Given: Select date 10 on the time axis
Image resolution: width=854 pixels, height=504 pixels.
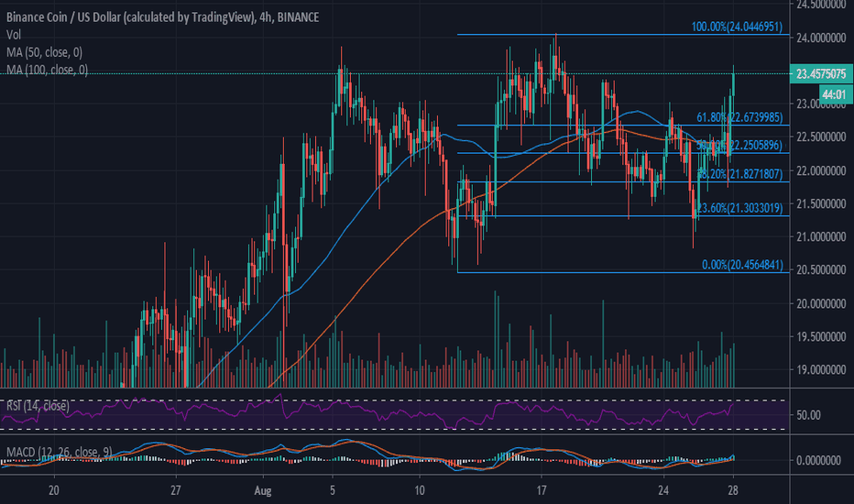Looking at the screenshot, I should [420, 490].
